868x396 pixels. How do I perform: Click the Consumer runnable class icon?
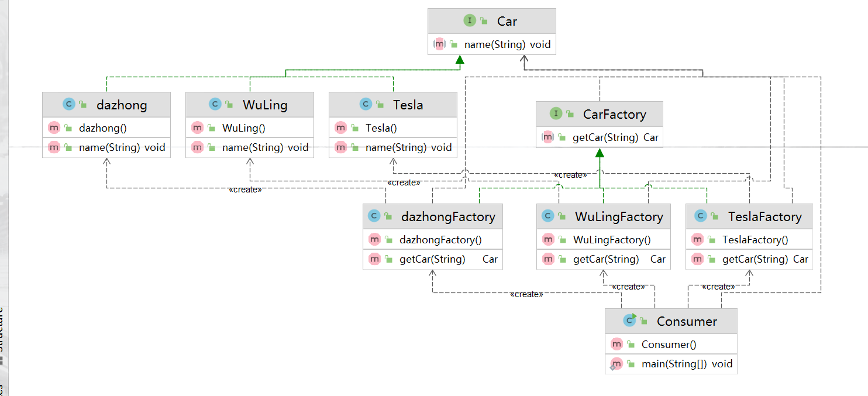[630, 320]
